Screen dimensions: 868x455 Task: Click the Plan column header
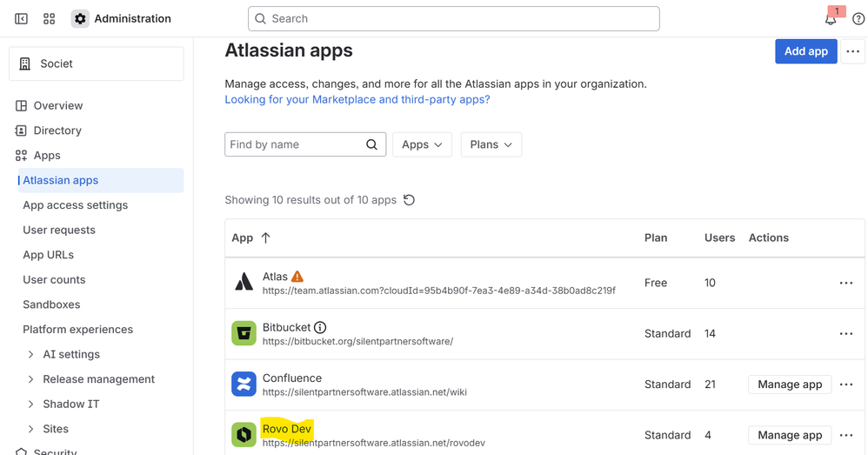pyautogui.click(x=656, y=238)
